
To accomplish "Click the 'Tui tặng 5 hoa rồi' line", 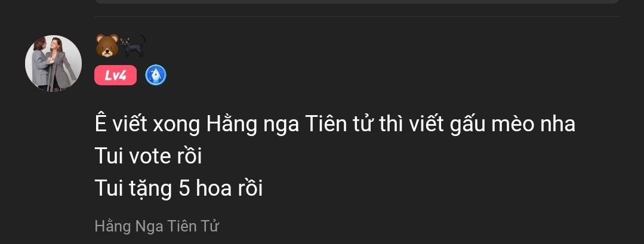I will (178, 189).
